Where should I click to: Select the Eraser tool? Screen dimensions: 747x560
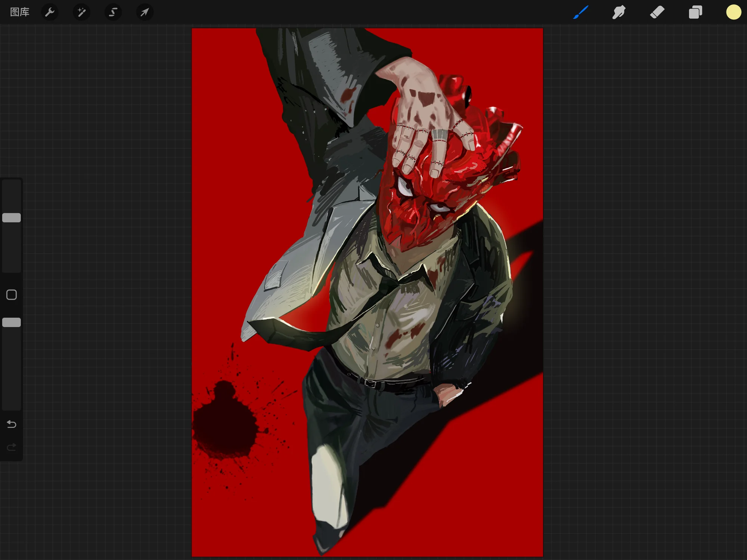click(657, 12)
